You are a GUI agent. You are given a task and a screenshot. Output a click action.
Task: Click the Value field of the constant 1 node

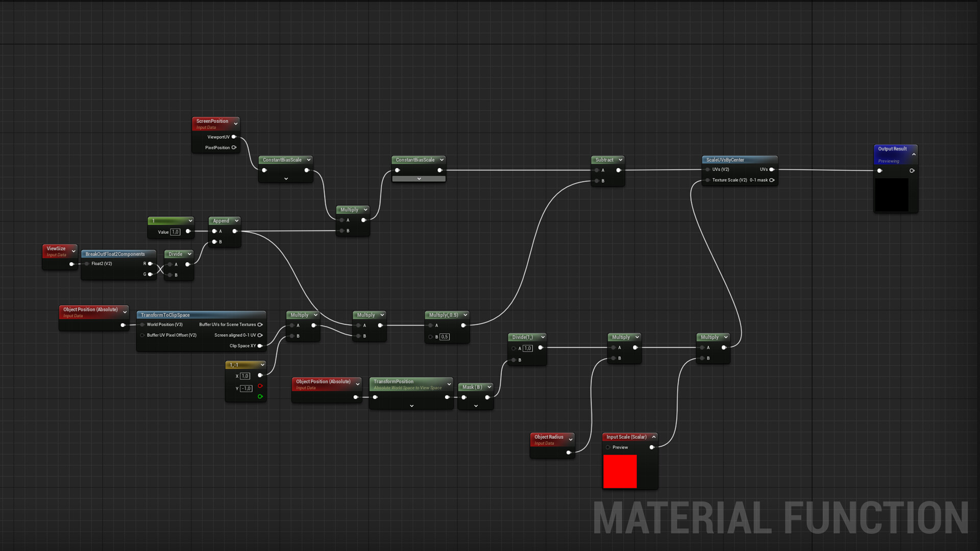(x=175, y=232)
